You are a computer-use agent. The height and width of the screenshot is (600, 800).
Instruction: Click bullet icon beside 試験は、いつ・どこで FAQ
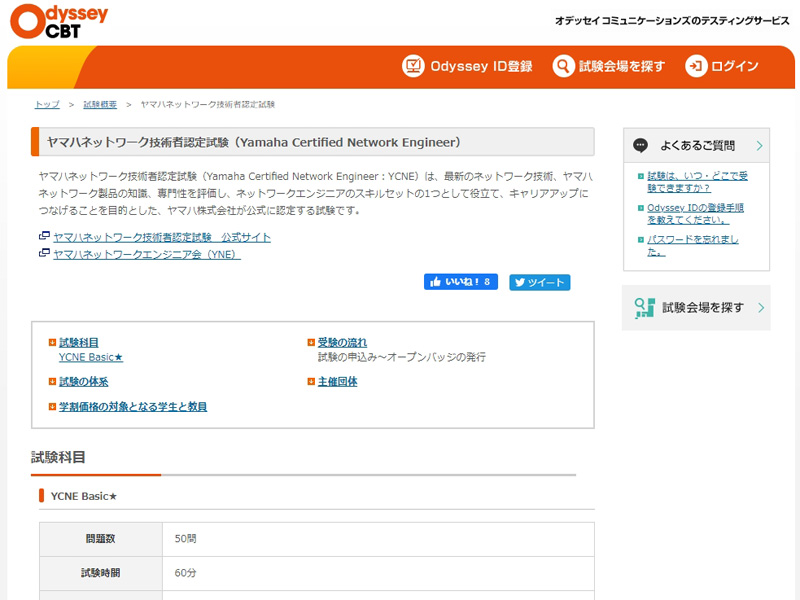(x=641, y=177)
